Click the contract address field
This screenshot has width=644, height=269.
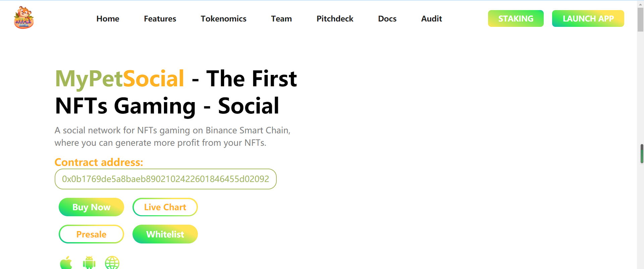click(x=165, y=179)
